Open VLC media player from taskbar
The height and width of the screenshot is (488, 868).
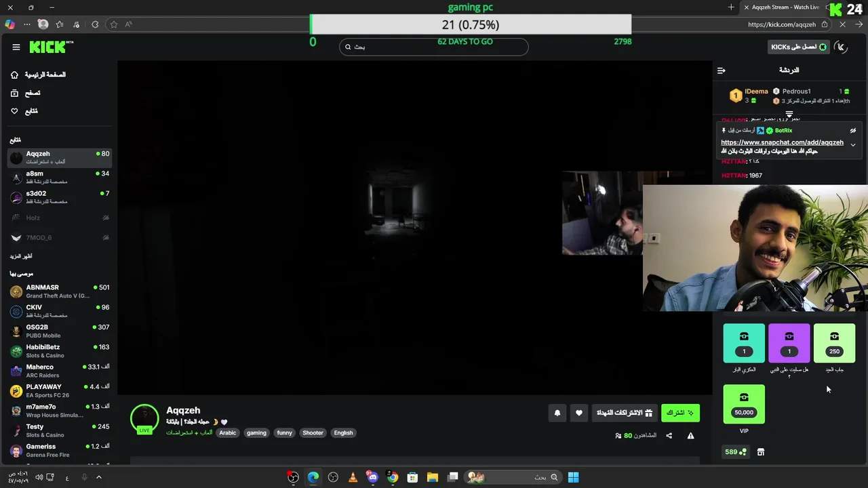pyautogui.click(x=353, y=477)
